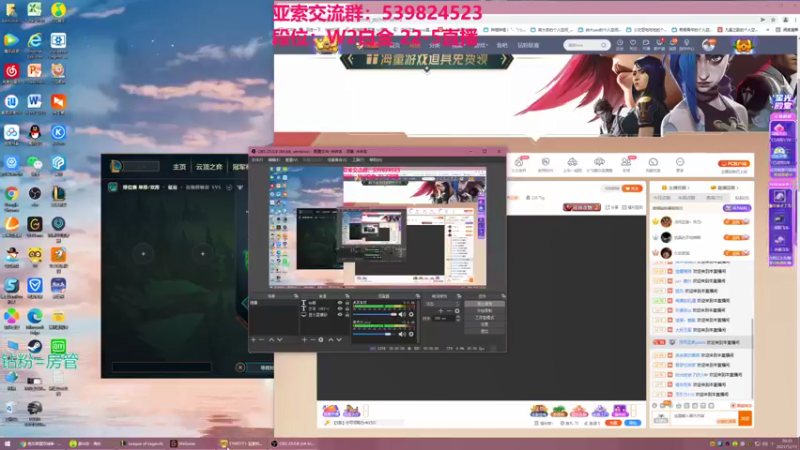
Task: Open the League of Legends desktop icon
Action: pyautogui.click(x=58, y=196)
